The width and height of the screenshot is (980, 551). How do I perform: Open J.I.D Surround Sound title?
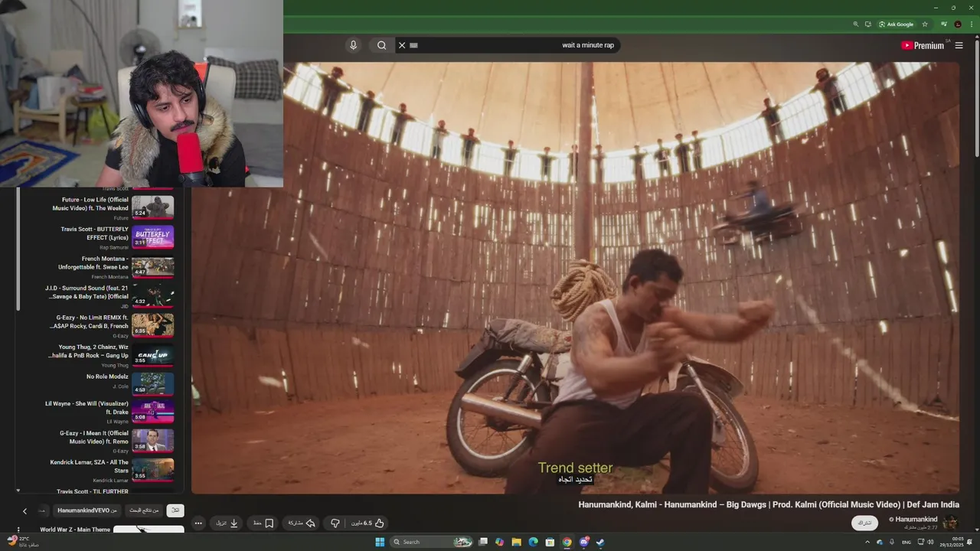tap(87, 292)
